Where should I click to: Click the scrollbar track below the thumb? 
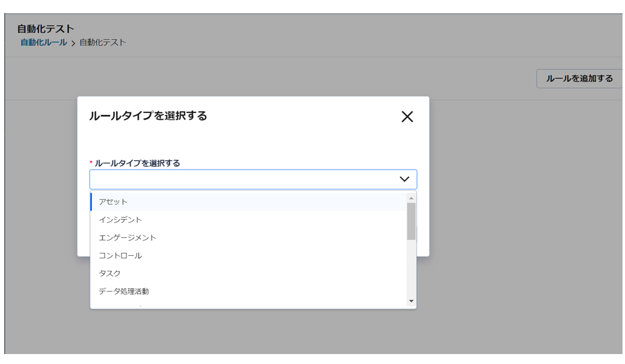point(411,269)
